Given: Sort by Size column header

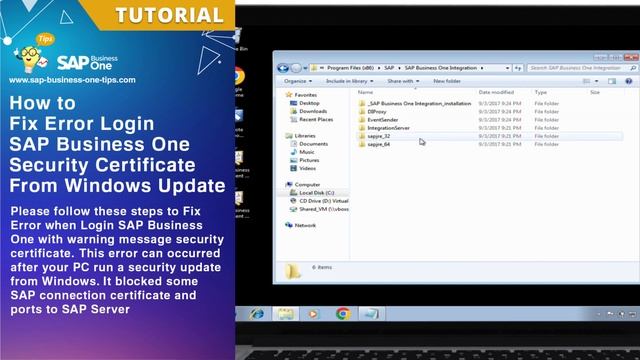Looking at the screenshot, I should [595, 92].
